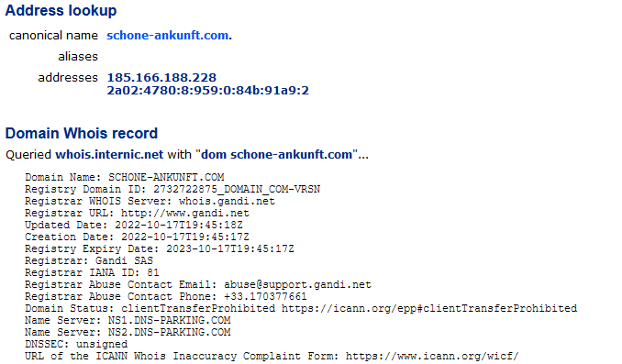The width and height of the screenshot is (622, 364).
Task: Click the Domain Name SCHONE-ANKUNFT.COM line
Action: coord(125,177)
